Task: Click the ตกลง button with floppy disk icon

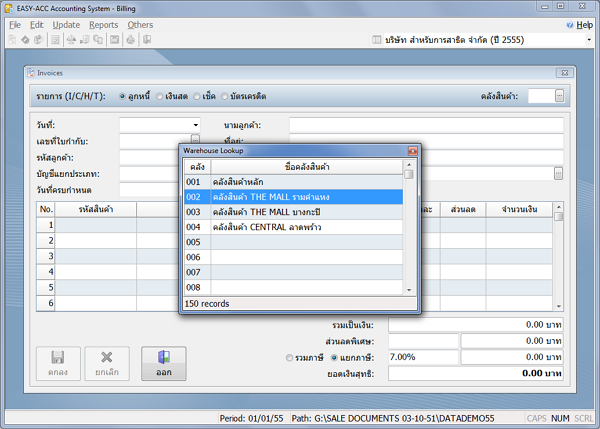Action: coord(58,362)
